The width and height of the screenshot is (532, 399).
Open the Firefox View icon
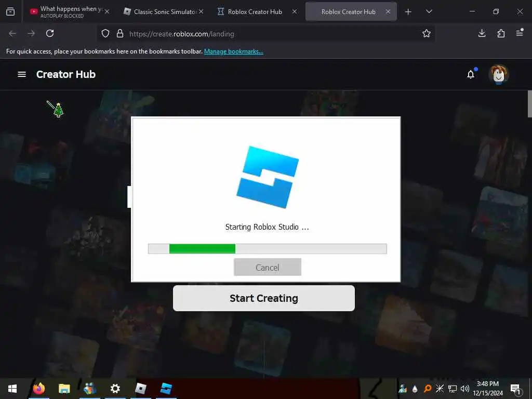pos(10,11)
